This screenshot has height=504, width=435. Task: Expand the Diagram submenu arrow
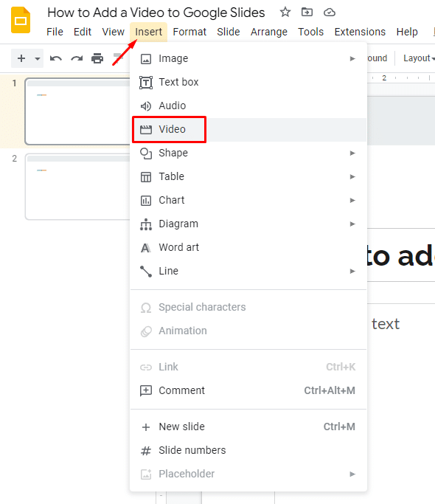(352, 224)
